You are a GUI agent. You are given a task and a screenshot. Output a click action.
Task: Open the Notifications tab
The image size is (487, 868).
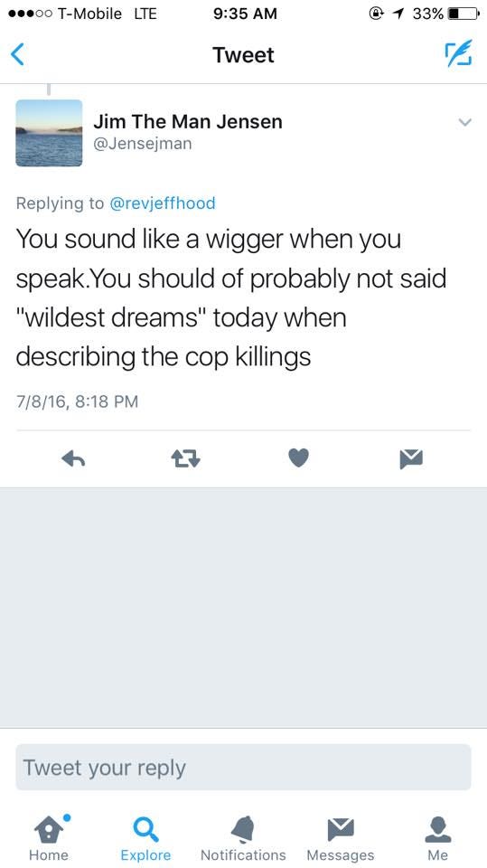coord(243,837)
